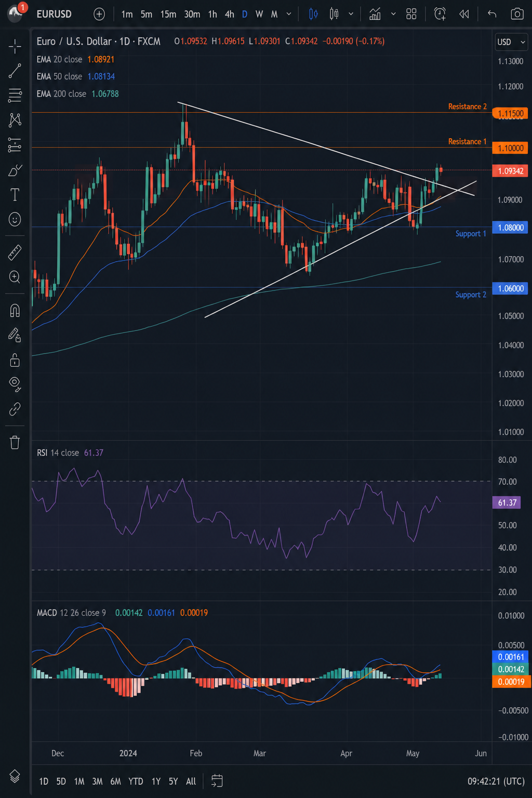Screen dimensions: 532x798
Task: Click the RSI 14 close indicator label
Action: pos(58,453)
